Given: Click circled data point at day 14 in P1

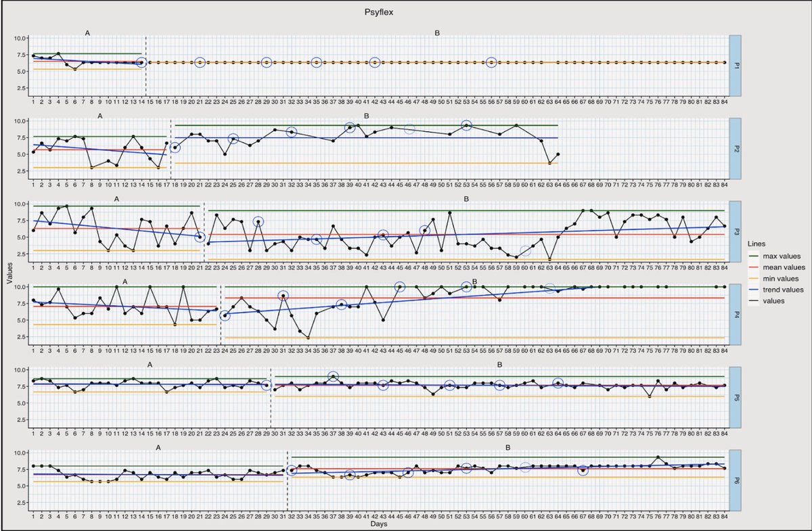Looking at the screenshot, I should tap(141, 62).
